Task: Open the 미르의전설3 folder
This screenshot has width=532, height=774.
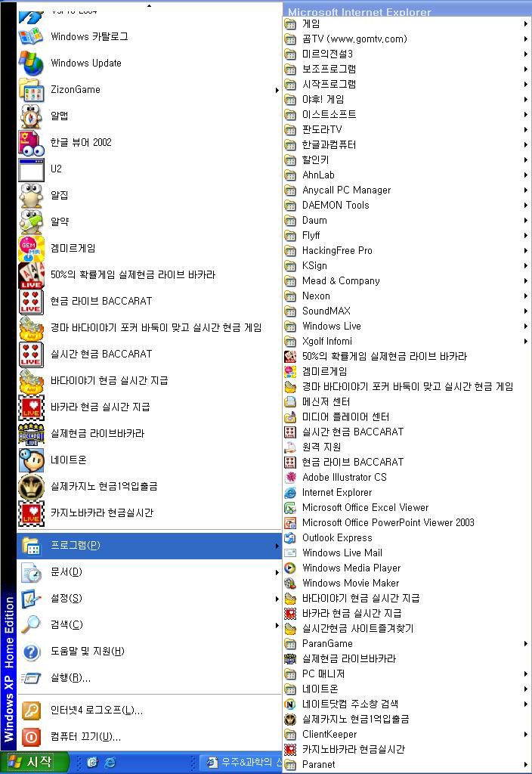Action: 407,54
